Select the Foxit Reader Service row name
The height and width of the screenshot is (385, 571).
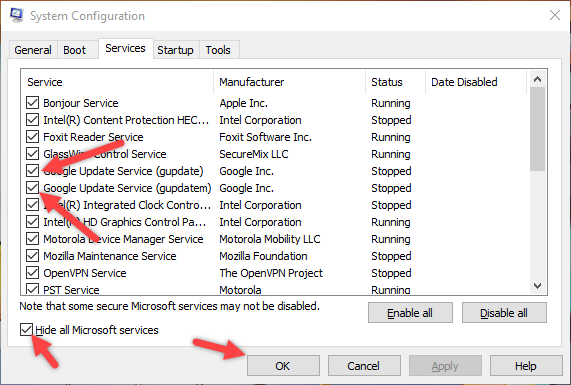(x=93, y=137)
